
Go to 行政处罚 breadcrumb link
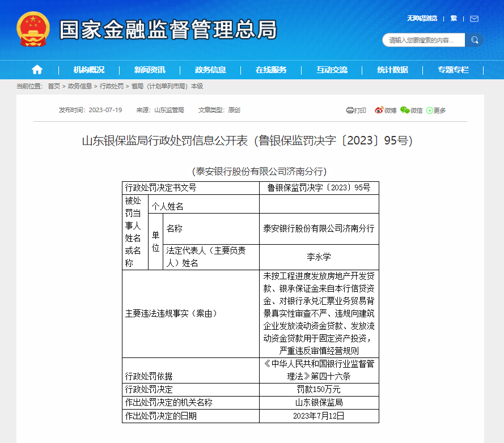pos(112,86)
